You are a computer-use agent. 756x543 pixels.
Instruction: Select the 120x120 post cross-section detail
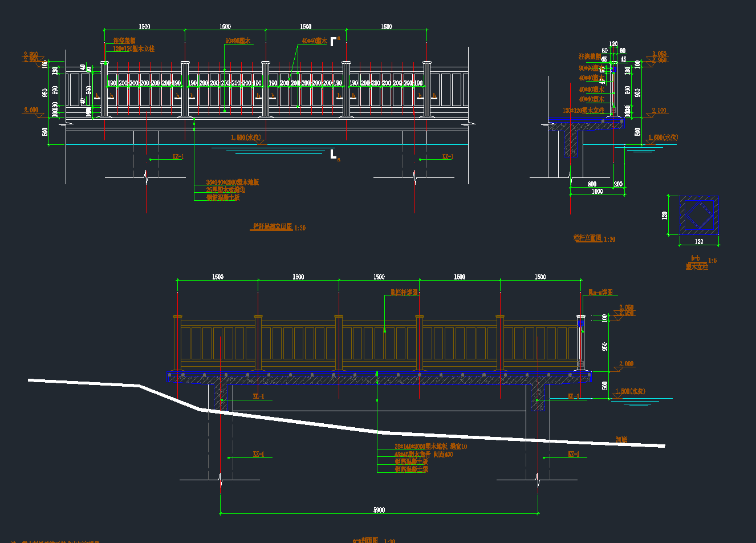[699, 215]
